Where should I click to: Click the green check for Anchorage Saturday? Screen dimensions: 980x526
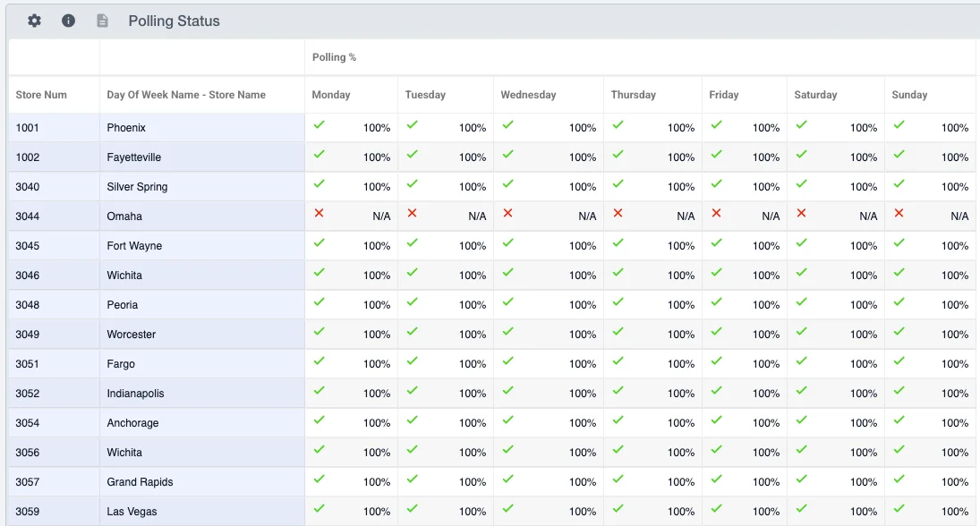point(801,420)
